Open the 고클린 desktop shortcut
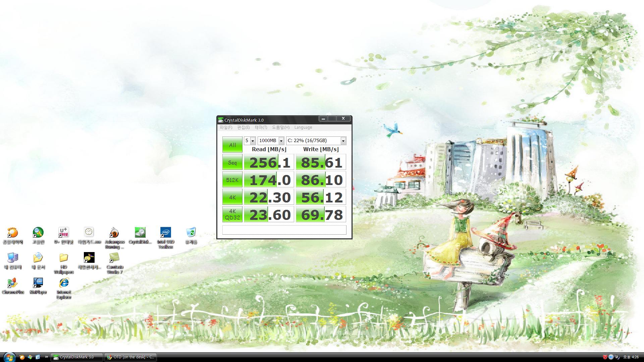Image resolution: width=644 pixels, height=362 pixels. (x=38, y=235)
